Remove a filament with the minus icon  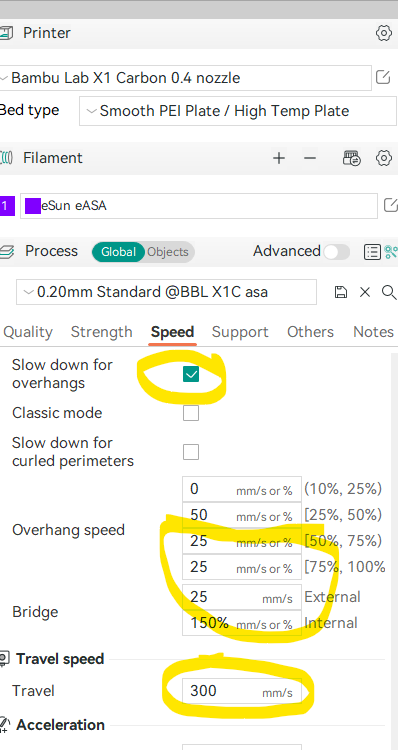tap(310, 158)
